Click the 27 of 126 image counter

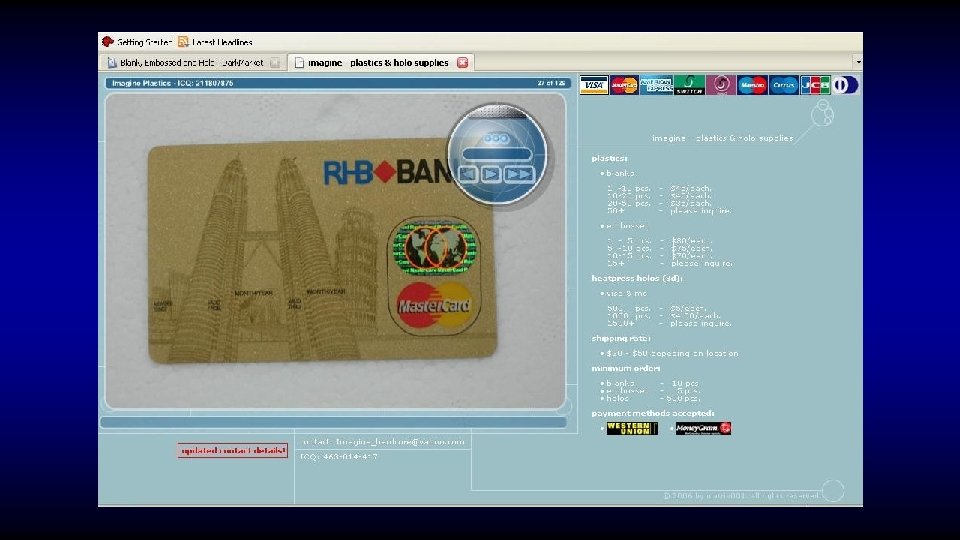[x=551, y=83]
